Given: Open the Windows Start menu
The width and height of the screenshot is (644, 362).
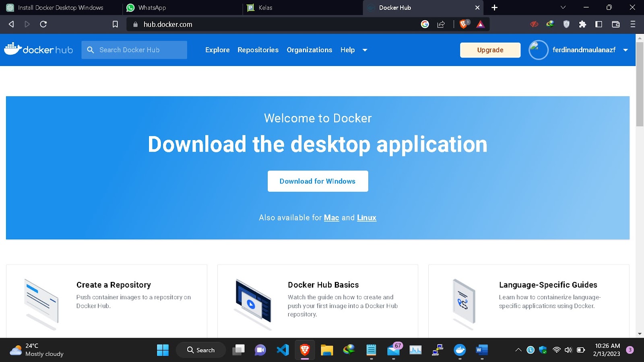Looking at the screenshot, I should (x=163, y=350).
